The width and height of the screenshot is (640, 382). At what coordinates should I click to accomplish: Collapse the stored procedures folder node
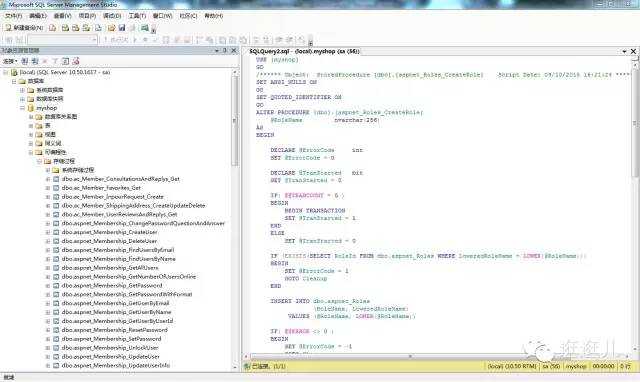tap(39, 161)
